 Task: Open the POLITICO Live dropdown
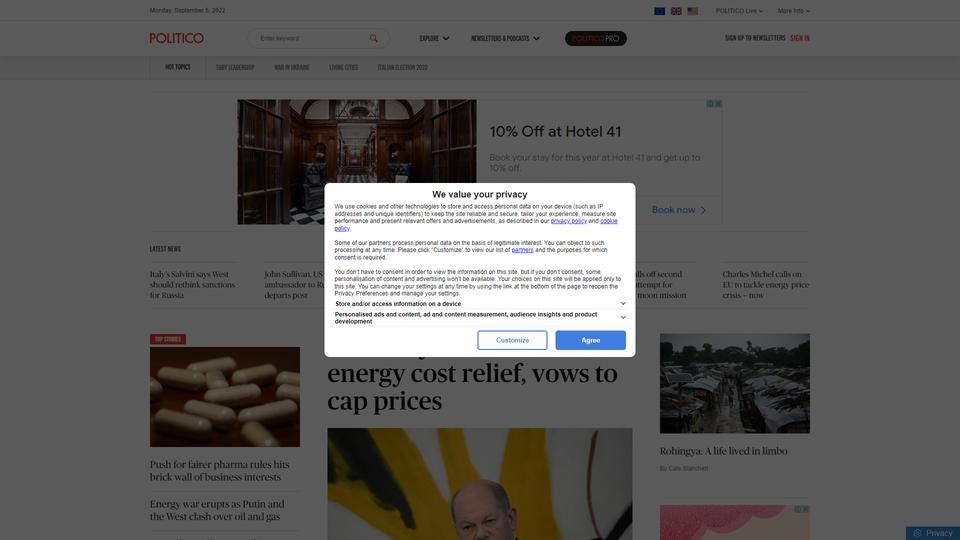tap(739, 11)
